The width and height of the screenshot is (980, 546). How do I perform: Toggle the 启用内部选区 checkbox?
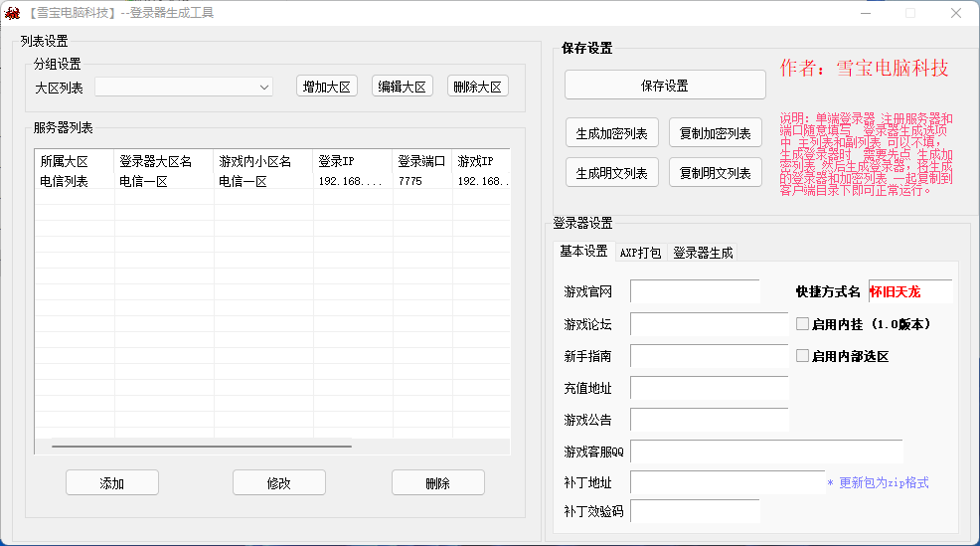[802, 356]
